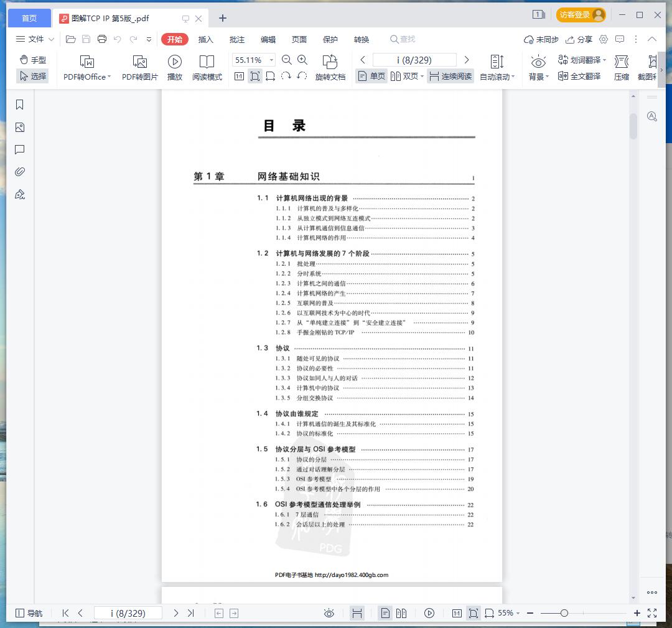
Task: Click the save icon in quick toolbar
Action: pos(86,39)
